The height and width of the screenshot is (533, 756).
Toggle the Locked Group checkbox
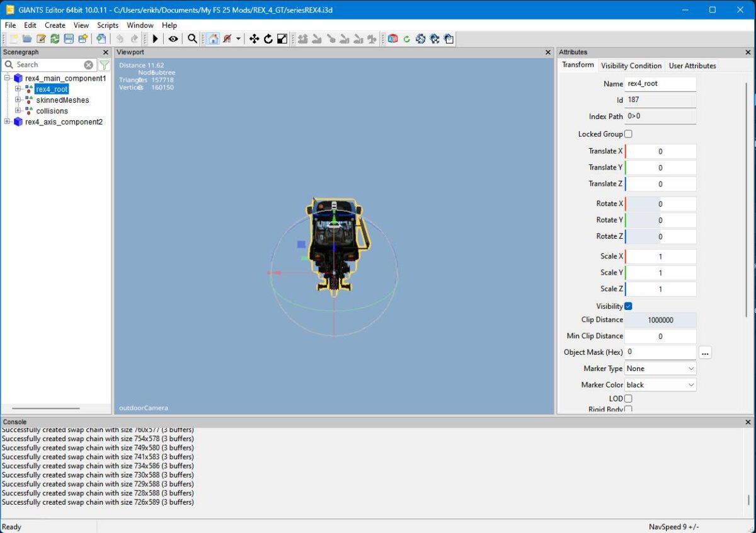[x=628, y=134]
